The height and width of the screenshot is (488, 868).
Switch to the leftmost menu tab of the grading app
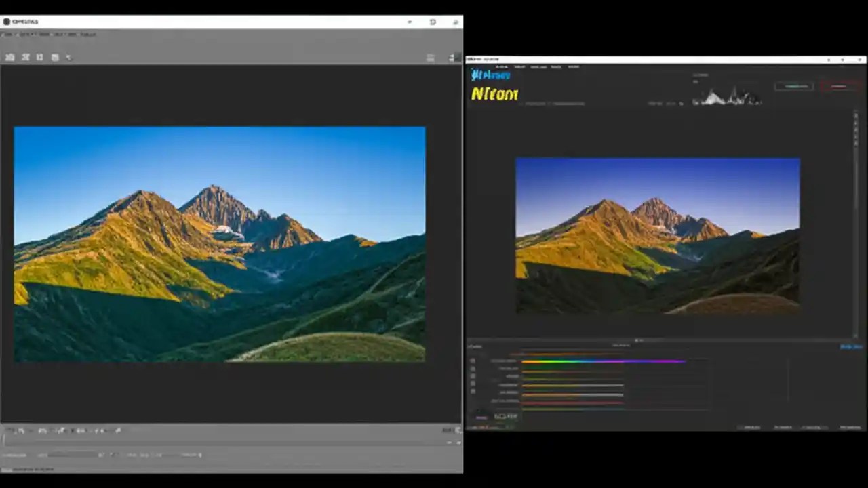click(x=502, y=67)
